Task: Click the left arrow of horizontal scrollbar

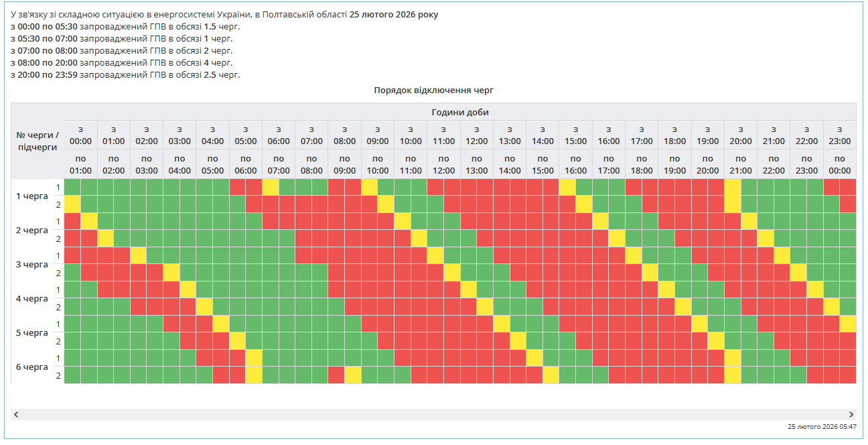Action: coord(16,415)
